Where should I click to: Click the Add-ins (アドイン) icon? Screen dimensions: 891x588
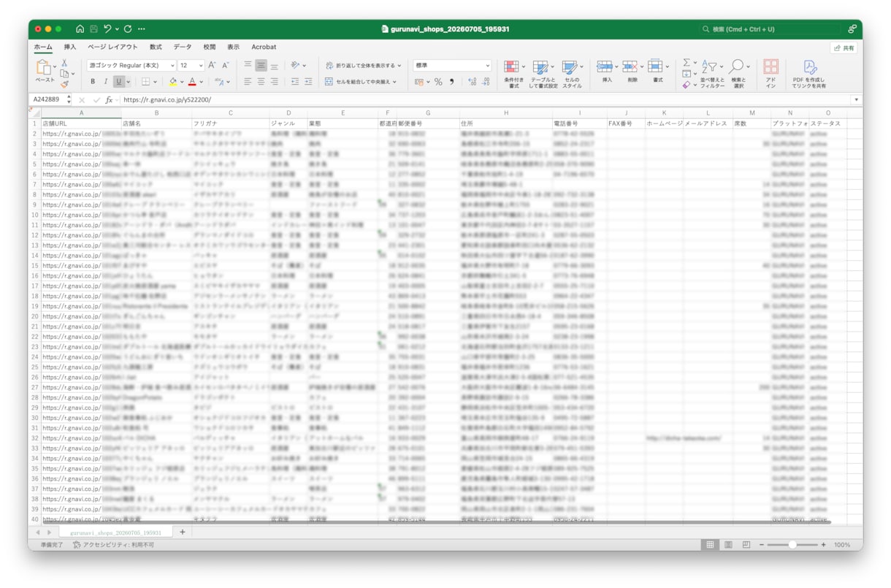(x=770, y=67)
